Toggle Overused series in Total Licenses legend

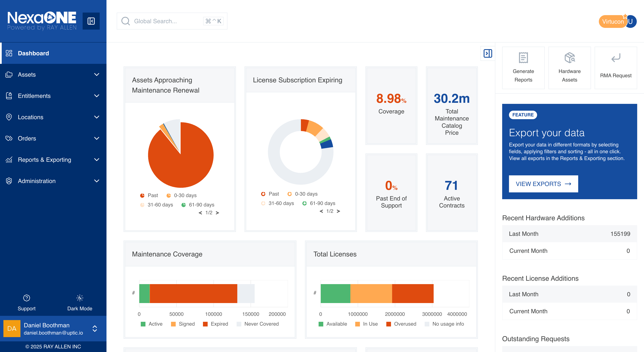[401, 324]
